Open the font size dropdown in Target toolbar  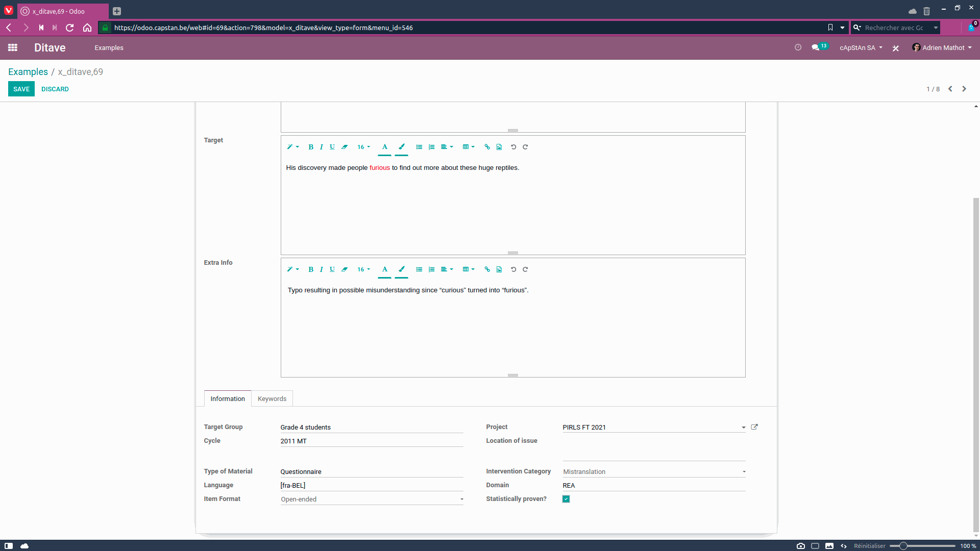tap(363, 147)
